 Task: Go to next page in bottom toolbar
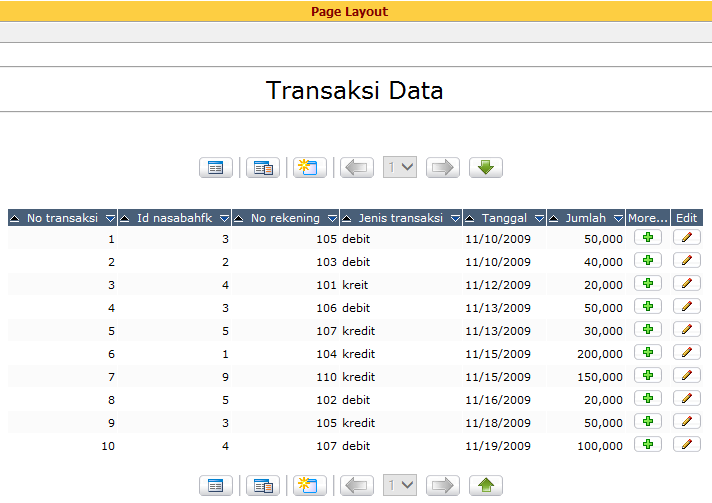click(443, 485)
